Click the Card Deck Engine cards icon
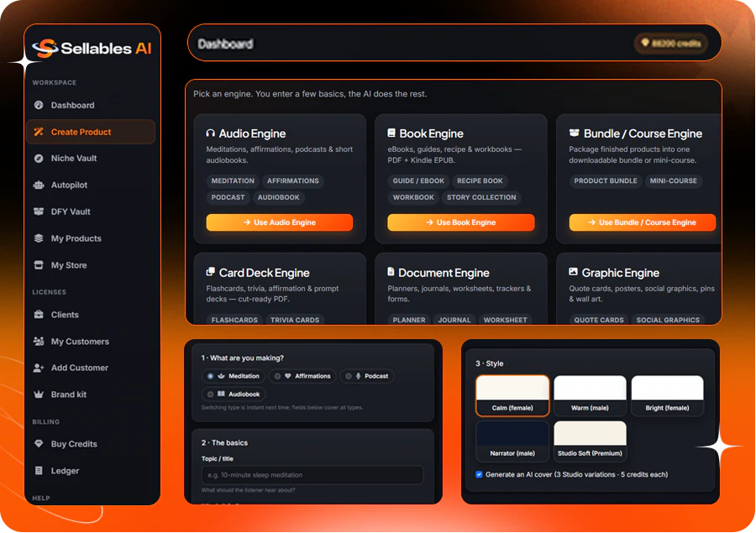The image size is (756, 533). click(x=210, y=272)
